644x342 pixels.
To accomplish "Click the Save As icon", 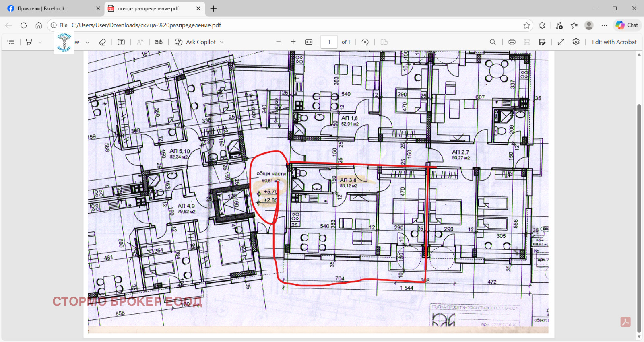I will coord(542,42).
